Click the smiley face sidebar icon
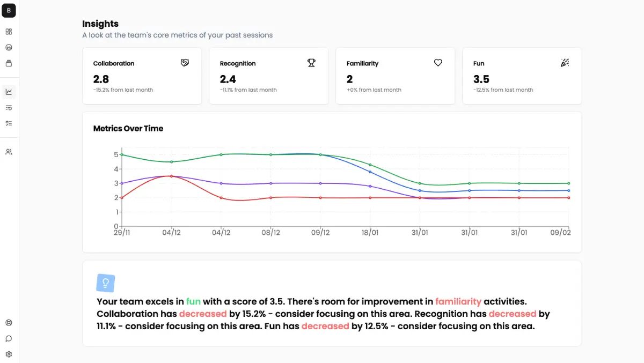 click(9, 47)
